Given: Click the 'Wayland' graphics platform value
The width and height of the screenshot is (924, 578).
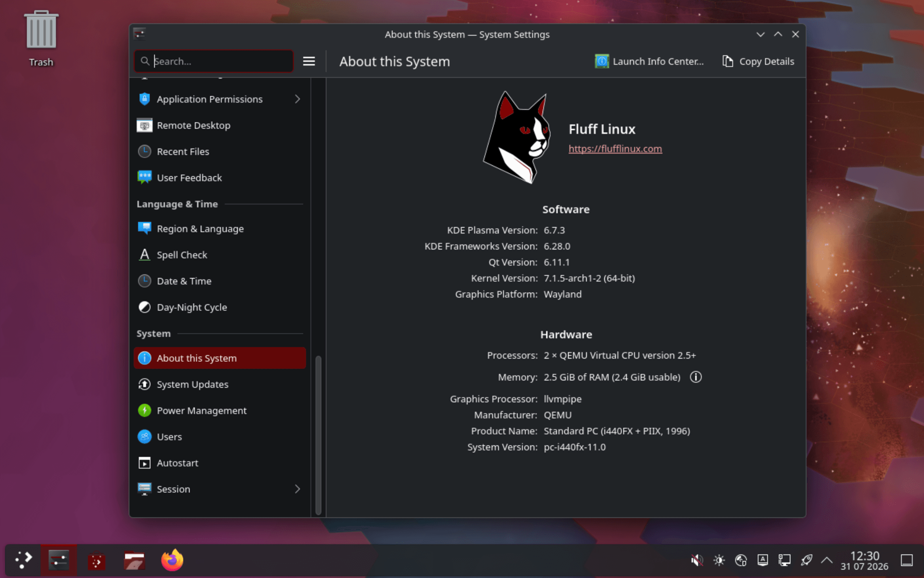Looking at the screenshot, I should coord(562,294).
